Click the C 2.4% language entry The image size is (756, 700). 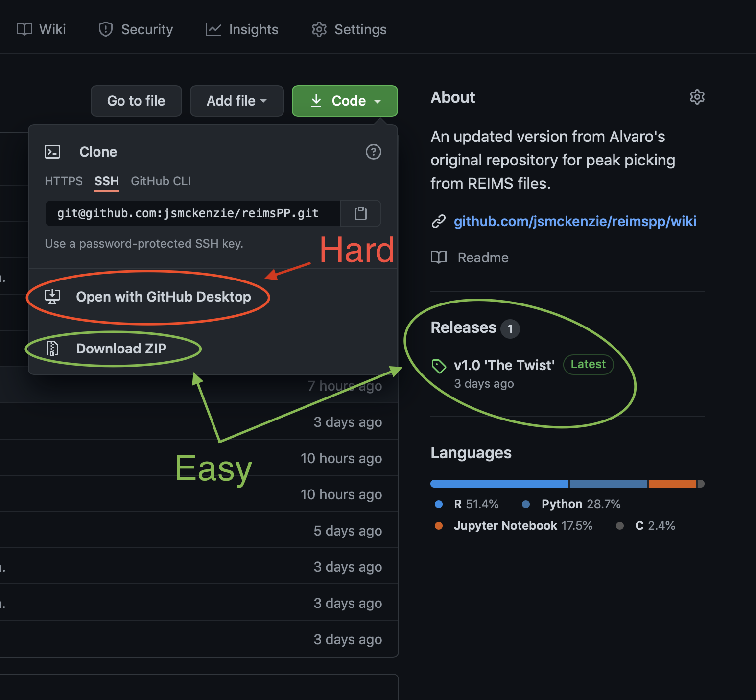tap(645, 526)
